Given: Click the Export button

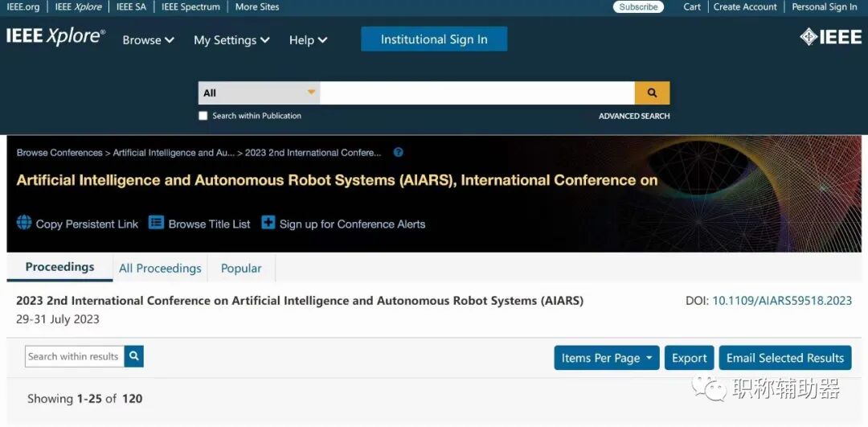Looking at the screenshot, I should click(x=690, y=358).
